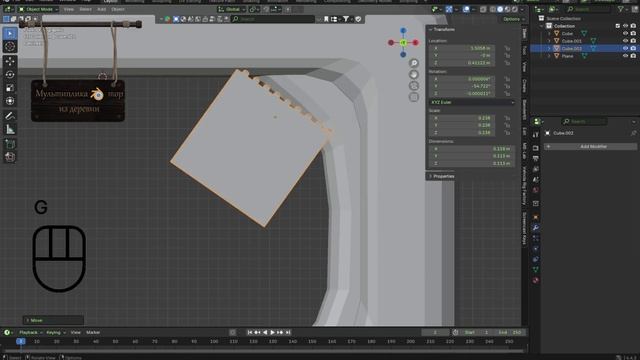Image resolution: width=640 pixels, height=360 pixels.
Task: Select Cube.002 in the outliner
Action: [x=571, y=48]
